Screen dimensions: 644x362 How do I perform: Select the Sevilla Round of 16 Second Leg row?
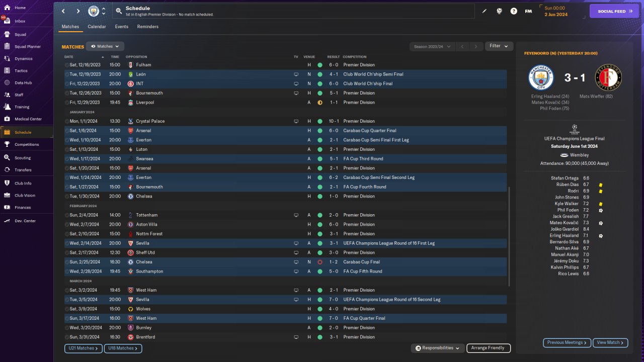(x=286, y=300)
